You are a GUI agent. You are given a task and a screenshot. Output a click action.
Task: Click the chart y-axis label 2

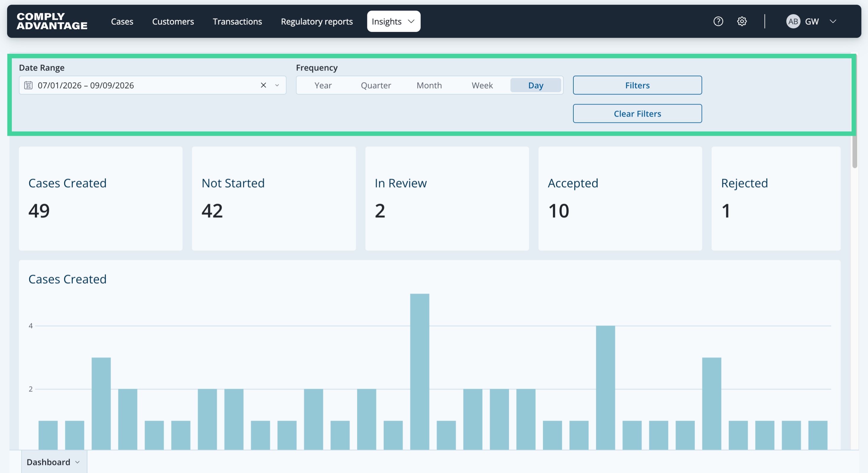[x=31, y=389]
